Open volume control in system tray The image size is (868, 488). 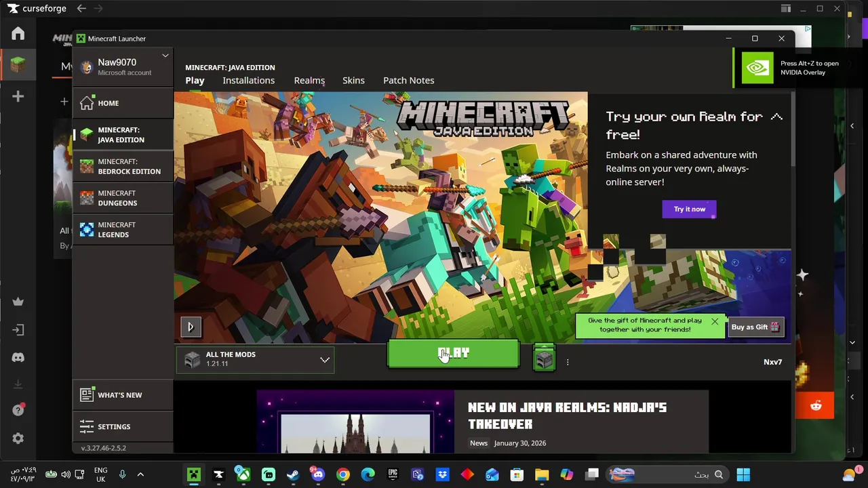pos(65,474)
